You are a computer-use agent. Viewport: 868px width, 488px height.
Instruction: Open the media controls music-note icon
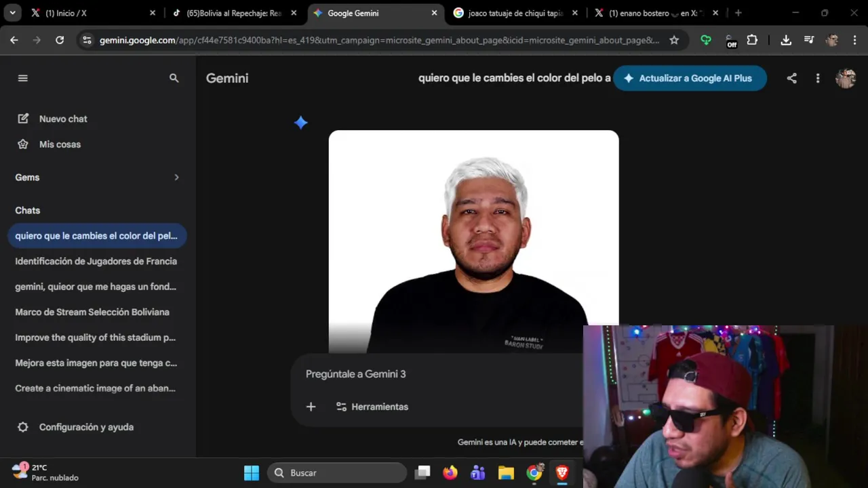point(809,40)
